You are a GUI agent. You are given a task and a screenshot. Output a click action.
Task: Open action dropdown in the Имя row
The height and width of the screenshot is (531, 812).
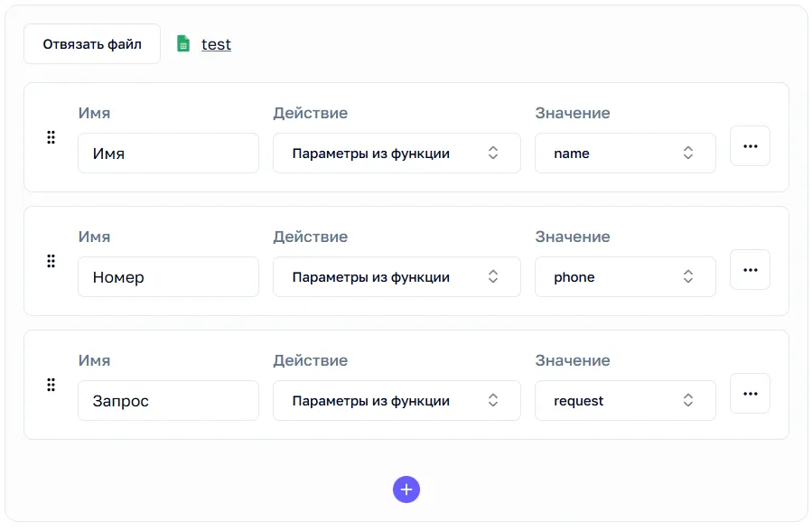(397, 154)
